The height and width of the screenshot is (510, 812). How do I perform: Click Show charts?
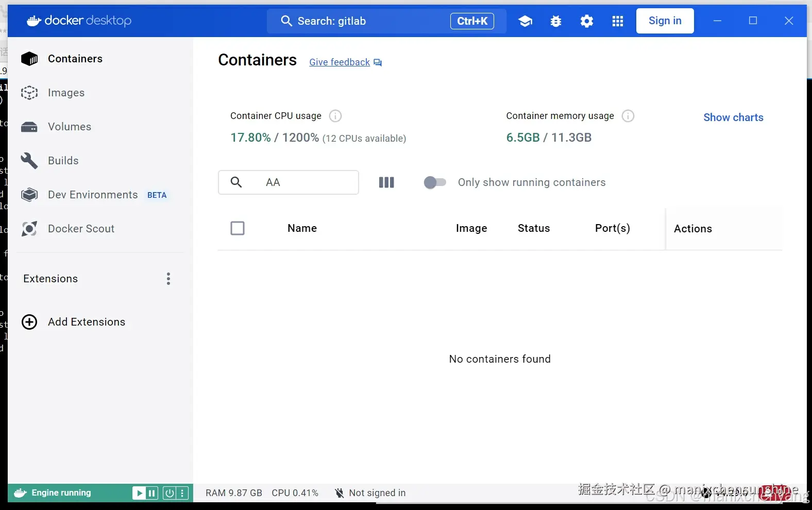pyautogui.click(x=733, y=117)
